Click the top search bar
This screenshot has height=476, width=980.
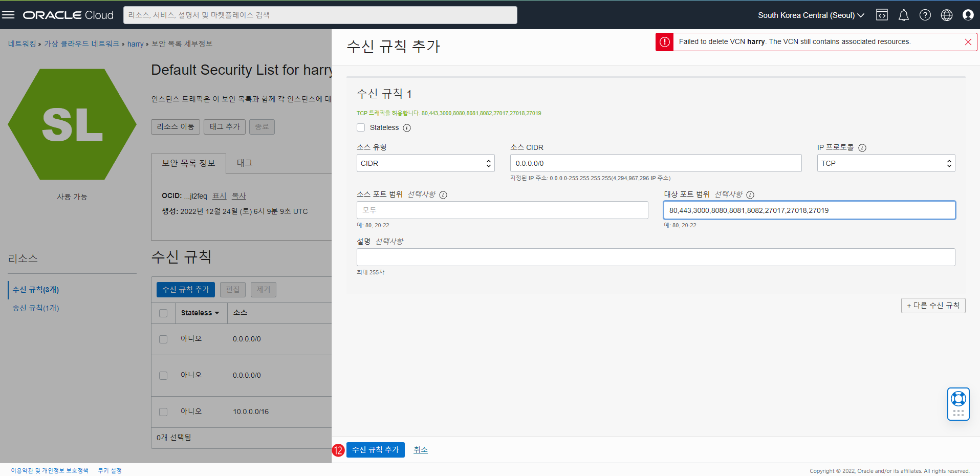click(x=320, y=15)
